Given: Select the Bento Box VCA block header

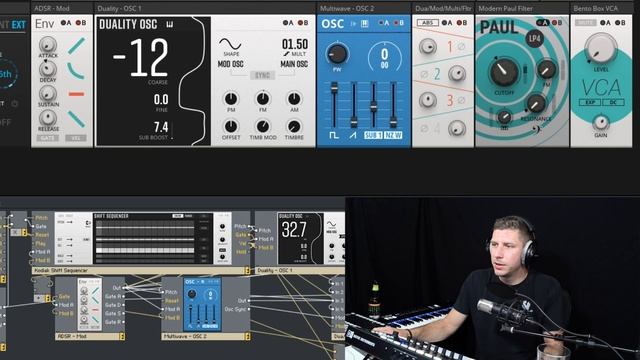Looking at the screenshot, I should 602,8.
